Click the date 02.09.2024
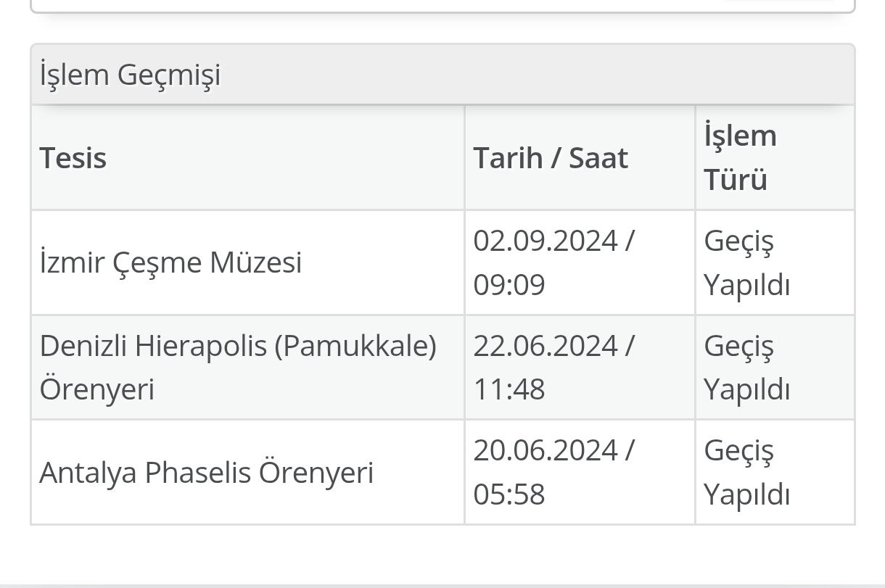This screenshot has width=885, height=588. coord(545,241)
